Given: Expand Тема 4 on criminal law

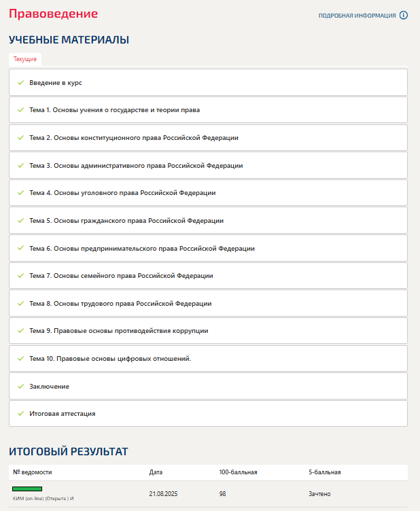Looking at the screenshot, I should pyautogui.click(x=122, y=193).
